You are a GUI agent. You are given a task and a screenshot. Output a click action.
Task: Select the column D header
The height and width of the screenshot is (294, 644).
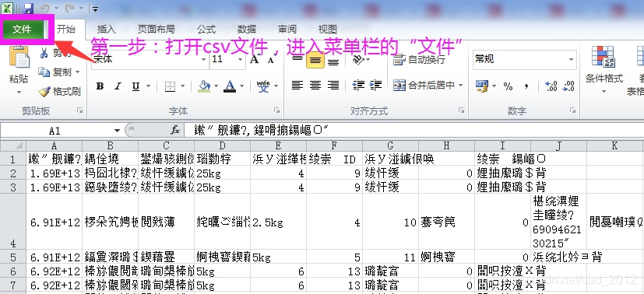pos(222,145)
